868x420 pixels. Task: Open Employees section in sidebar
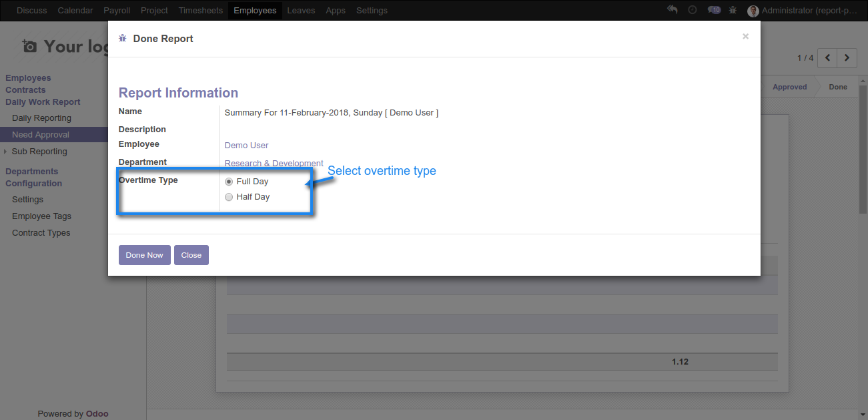coord(28,78)
